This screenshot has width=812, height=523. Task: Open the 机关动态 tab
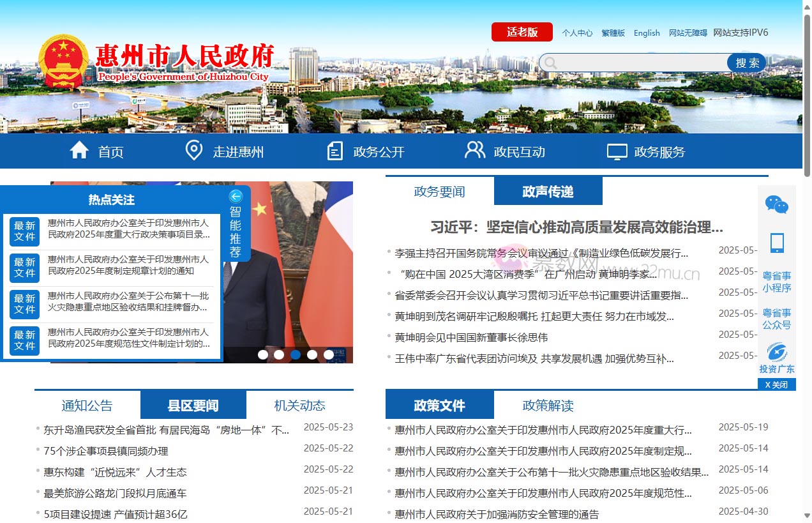tap(299, 405)
